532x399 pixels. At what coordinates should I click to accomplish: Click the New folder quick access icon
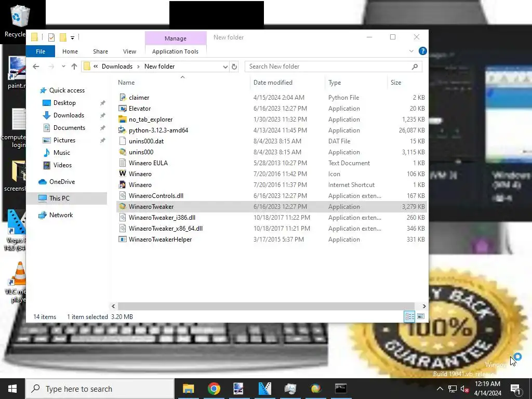(x=63, y=37)
